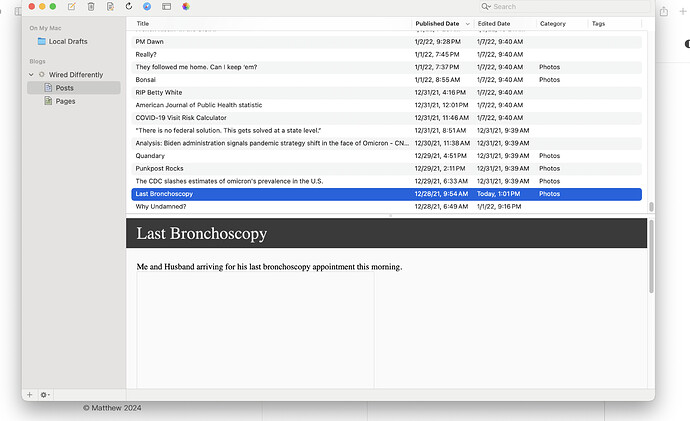Click the Refresh posts icon
This screenshot has width=690, height=421.
click(x=129, y=7)
